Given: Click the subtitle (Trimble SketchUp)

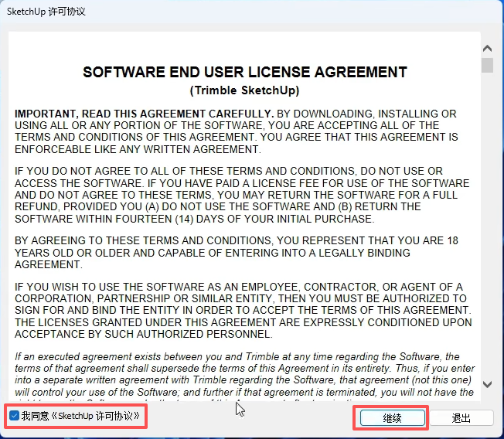Looking at the screenshot, I should click(x=244, y=90).
